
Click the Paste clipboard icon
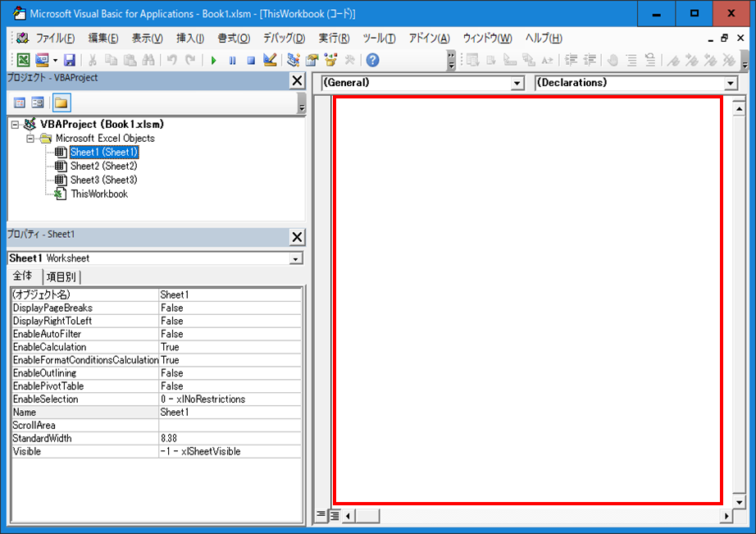pyautogui.click(x=130, y=60)
